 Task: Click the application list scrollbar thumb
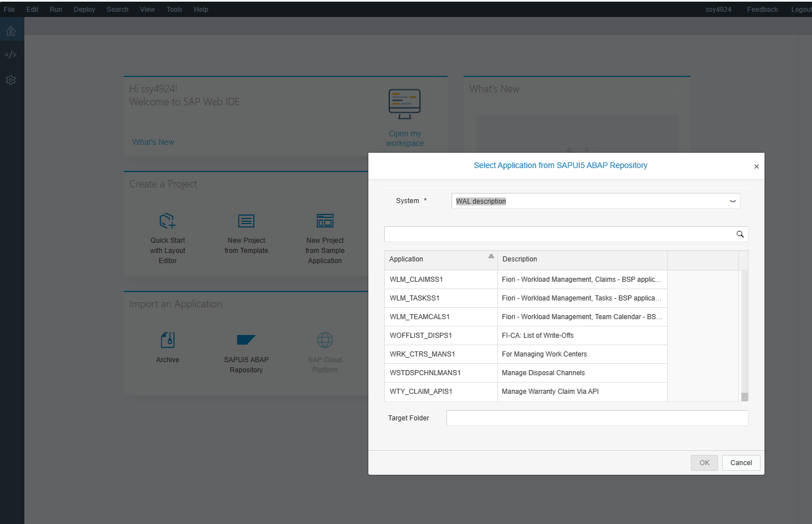(x=745, y=397)
